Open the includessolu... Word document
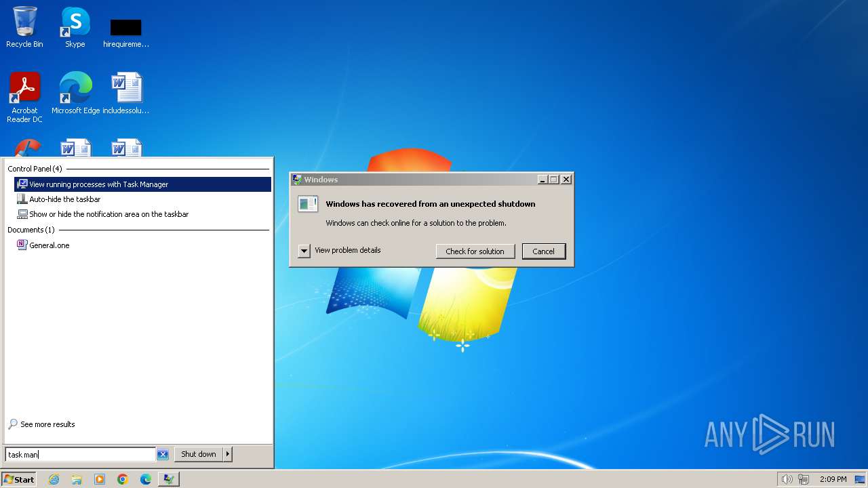 (x=125, y=93)
